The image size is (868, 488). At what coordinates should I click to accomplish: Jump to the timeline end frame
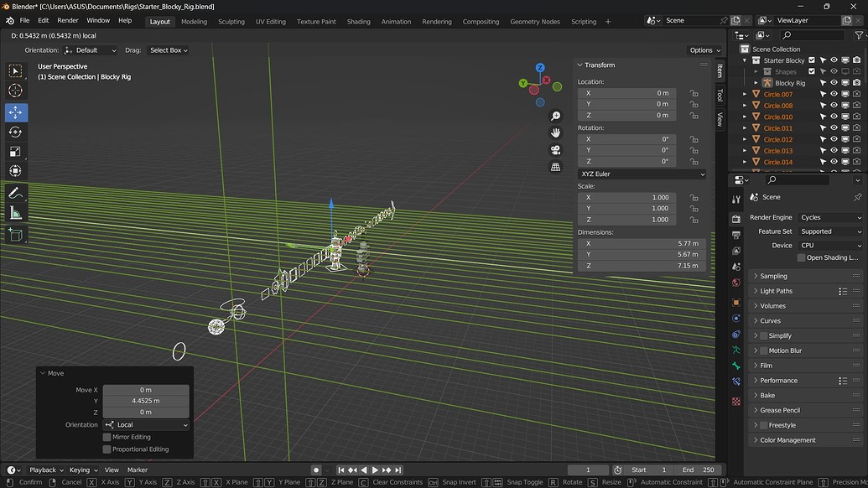click(398, 470)
